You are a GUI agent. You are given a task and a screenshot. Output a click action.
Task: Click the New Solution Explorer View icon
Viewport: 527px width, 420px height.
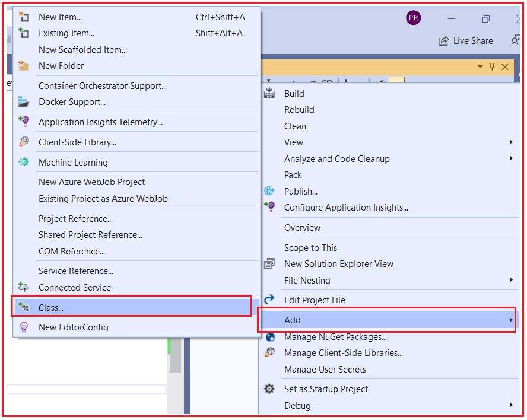tap(269, 263)
